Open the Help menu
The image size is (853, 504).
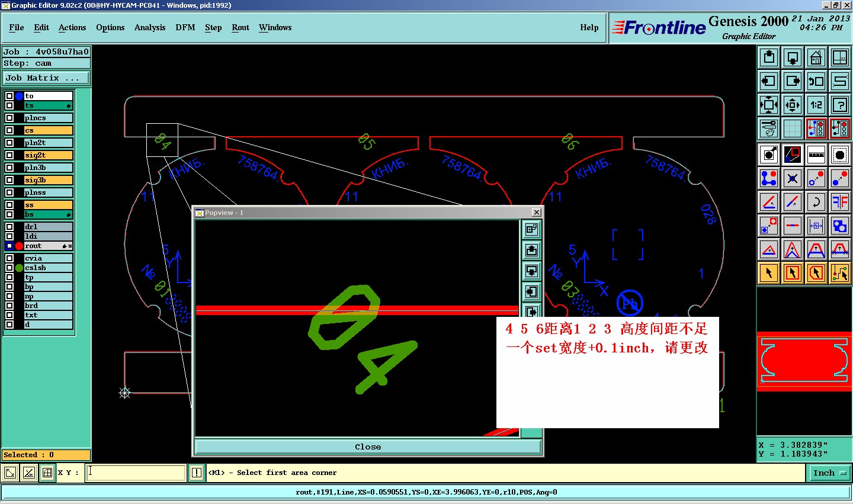click(x=589, y=27)
